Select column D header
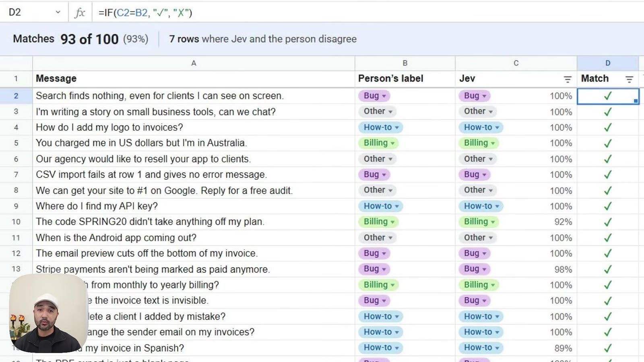This screenshot has width=644, height=362. (x=608, y=63)
